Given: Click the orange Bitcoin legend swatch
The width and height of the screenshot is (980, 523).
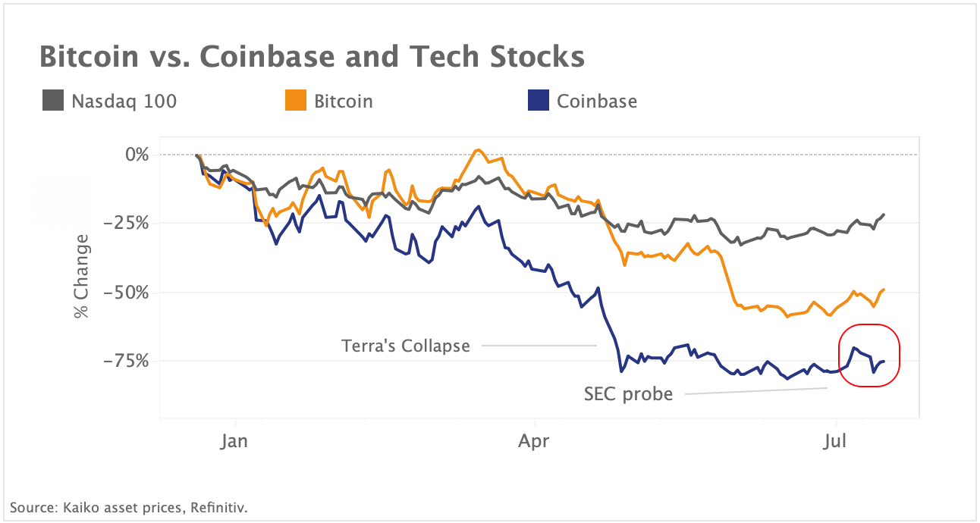Looking at the screenshot, I should click(296, 100).
